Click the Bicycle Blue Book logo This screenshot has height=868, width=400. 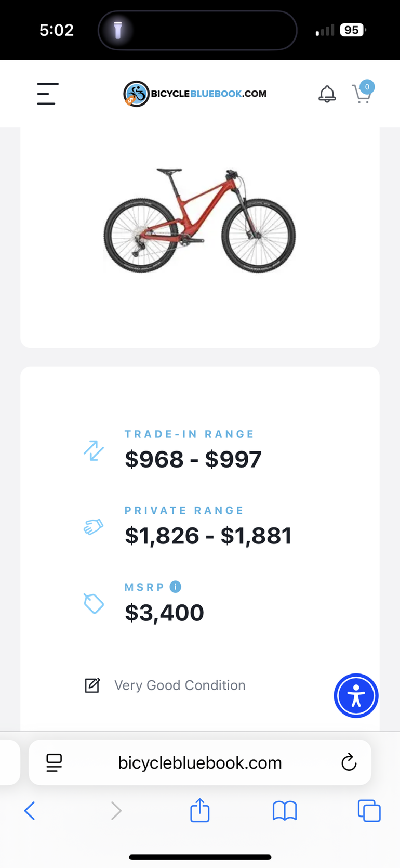195,94
